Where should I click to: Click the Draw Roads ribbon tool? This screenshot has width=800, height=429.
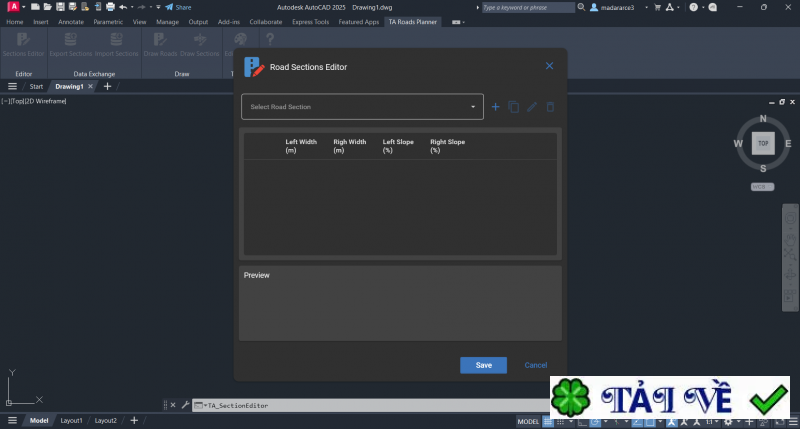160,44
